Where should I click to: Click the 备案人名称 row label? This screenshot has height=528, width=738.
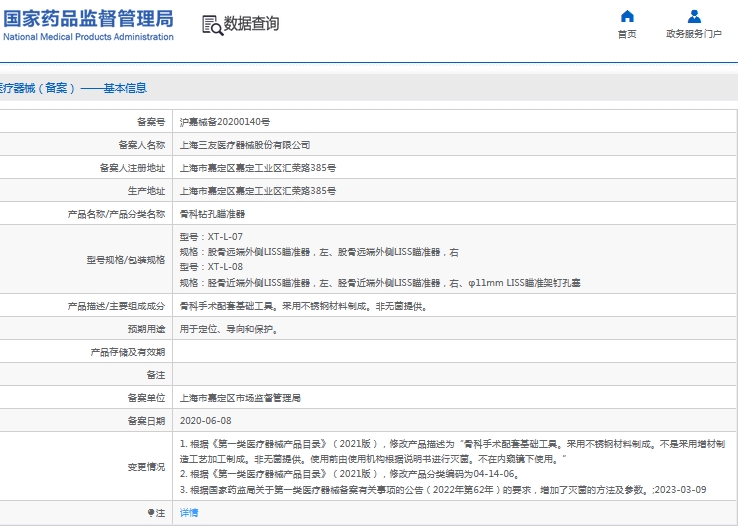point(142,145)
